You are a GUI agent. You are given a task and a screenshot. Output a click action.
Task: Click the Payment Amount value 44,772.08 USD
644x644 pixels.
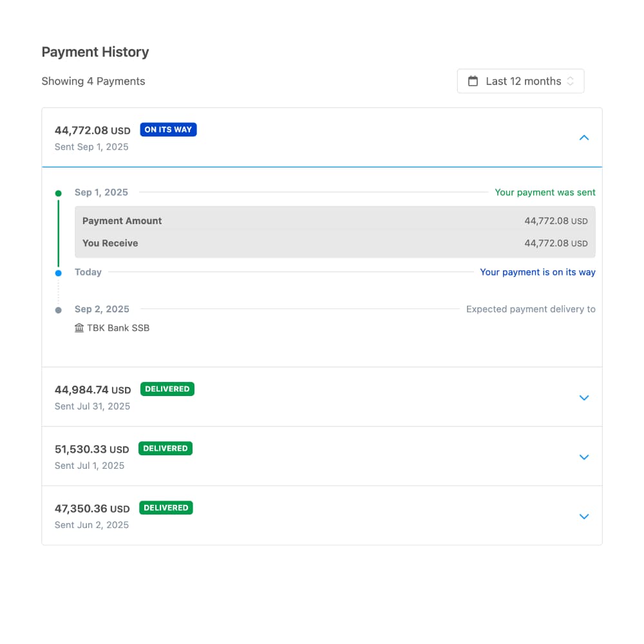556,221
